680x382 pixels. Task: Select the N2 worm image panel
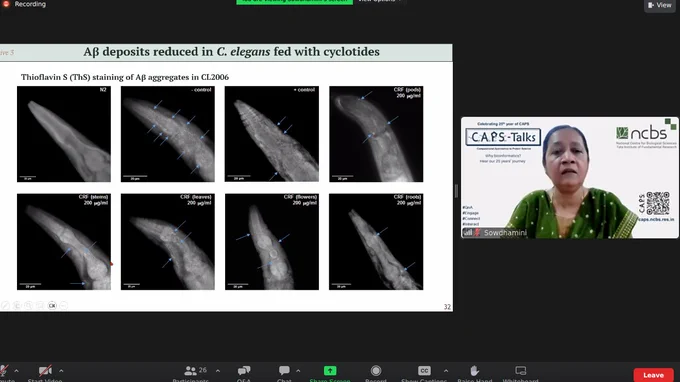[64, 134]
